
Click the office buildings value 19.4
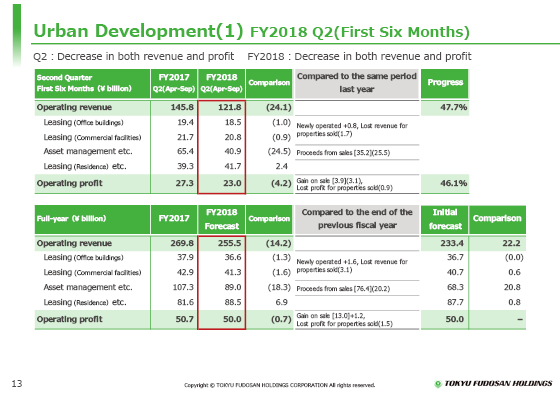pos(185,122)
